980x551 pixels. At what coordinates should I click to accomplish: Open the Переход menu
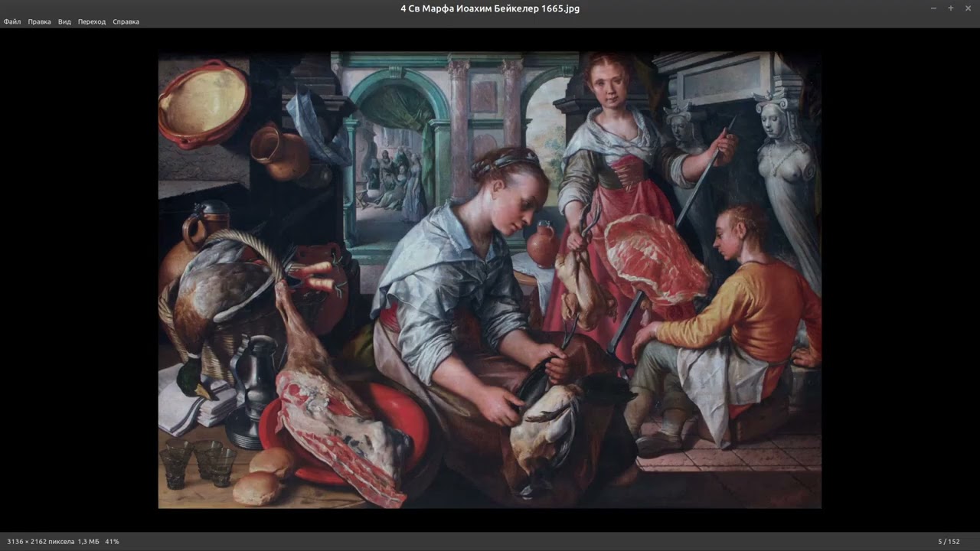tap(92, 21)
